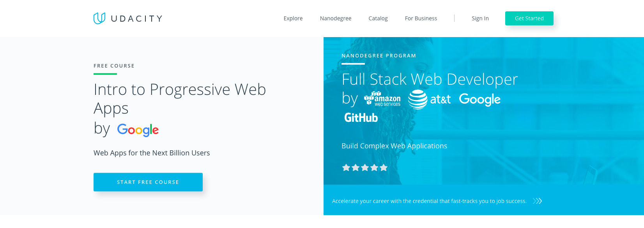Click the FREE COURSE label
This screenshot has width=644, height=228.
point(114,66)
